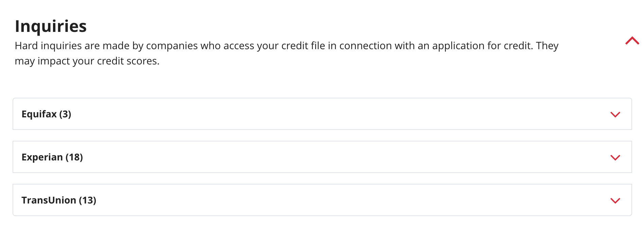Image resolution: width=644 pixels, height=232 pixels.
Task: Click the red down chevron on Experian row
Action: (x=615, y=157)
